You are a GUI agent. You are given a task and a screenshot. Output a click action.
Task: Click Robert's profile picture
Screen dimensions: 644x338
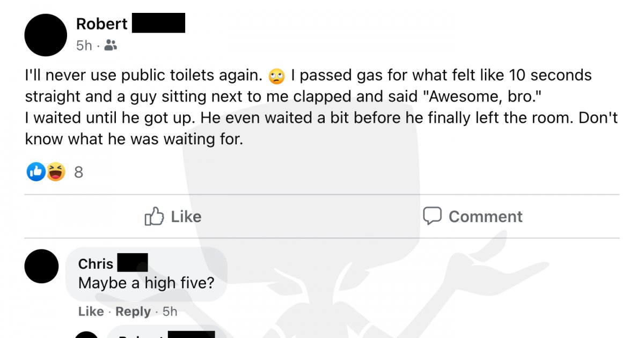pos(46,35)
